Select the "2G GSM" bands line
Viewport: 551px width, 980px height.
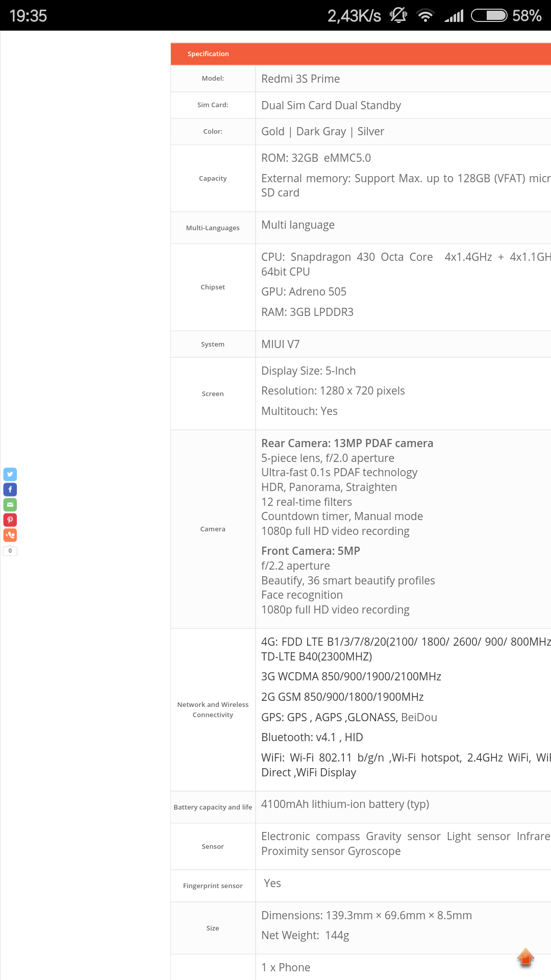342,697
